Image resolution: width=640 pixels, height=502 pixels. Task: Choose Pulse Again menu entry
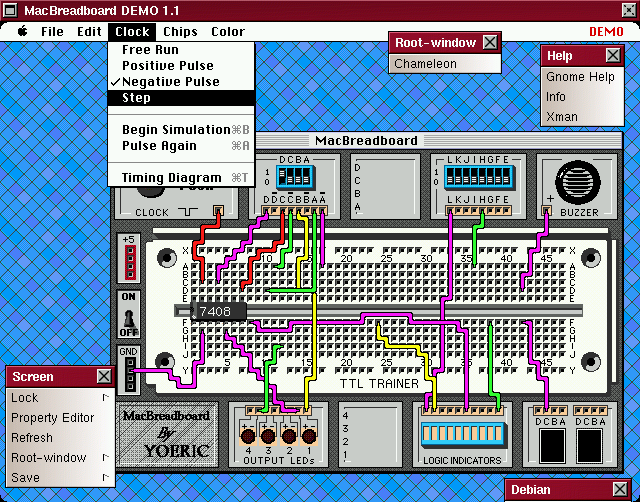tap(181, 146)
